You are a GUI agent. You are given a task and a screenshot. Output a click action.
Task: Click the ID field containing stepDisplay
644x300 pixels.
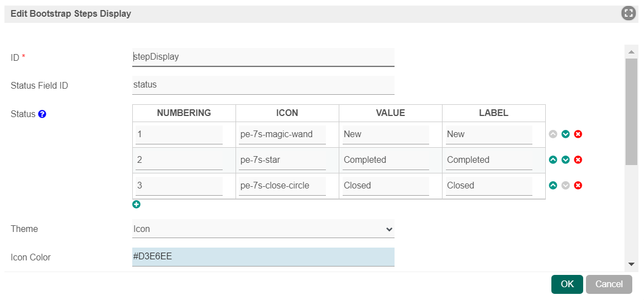[263, 57]
